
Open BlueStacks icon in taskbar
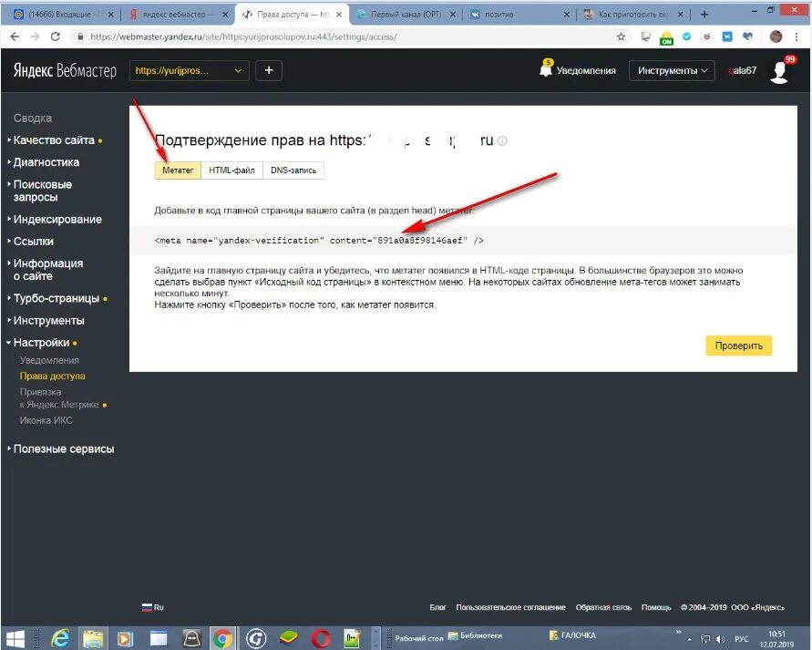[x=289, y=639]
